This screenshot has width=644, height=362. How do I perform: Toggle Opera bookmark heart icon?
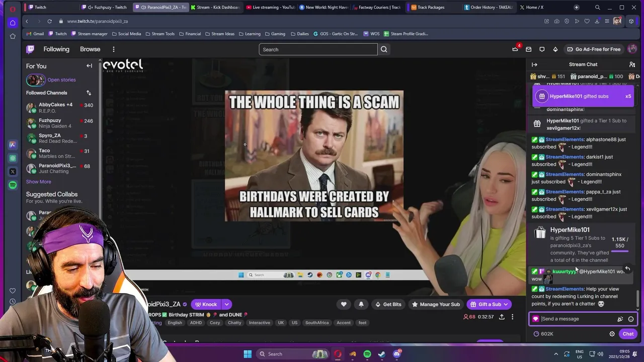tap(587, 21)
